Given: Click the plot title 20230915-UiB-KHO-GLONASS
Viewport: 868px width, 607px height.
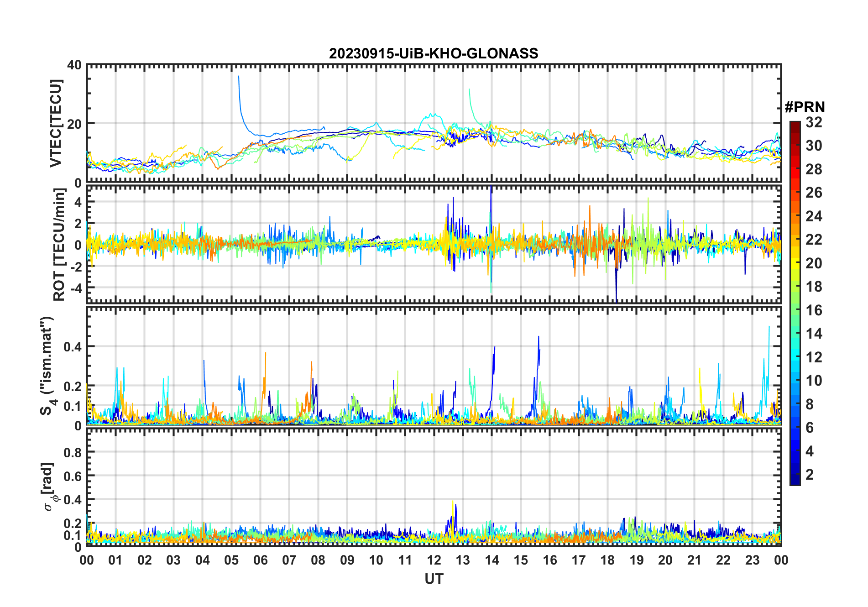Looking at the screenshot, I should 434,53.
